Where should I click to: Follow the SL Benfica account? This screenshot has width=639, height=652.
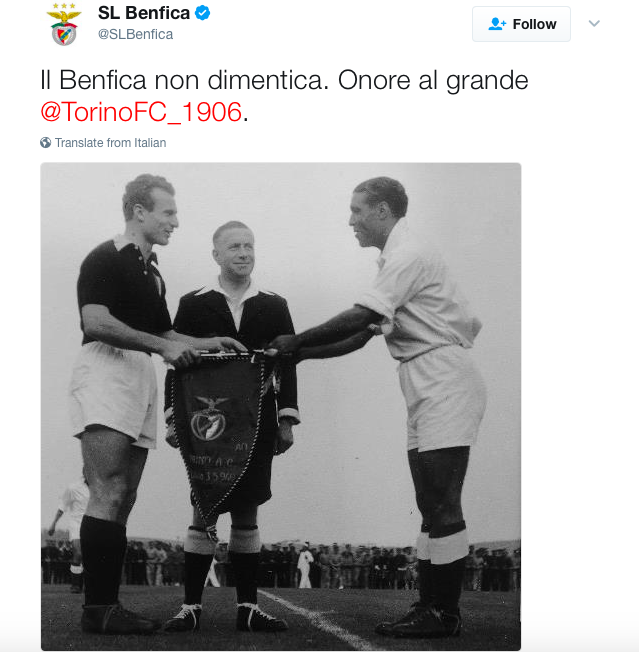[x=521, y=24]
